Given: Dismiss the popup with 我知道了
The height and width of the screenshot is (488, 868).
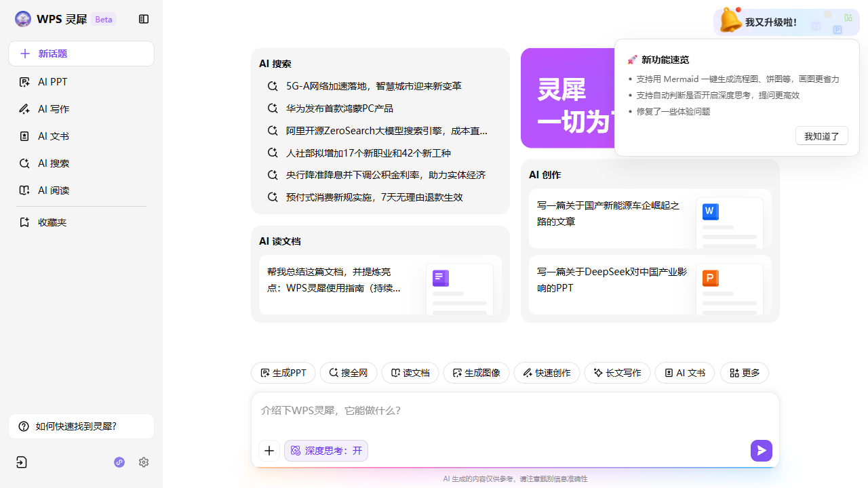Looking at the screenshot, I should (x=821, y=136).
